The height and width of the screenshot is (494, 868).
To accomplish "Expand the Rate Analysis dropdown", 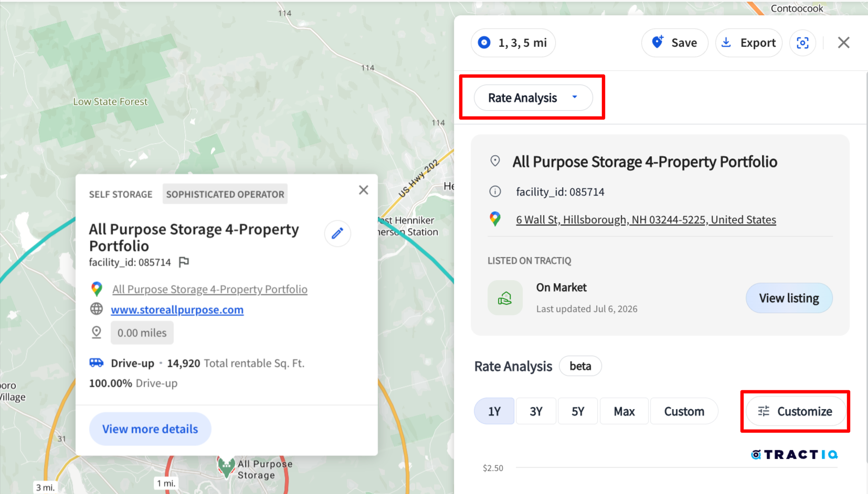I will pos(533,98).
